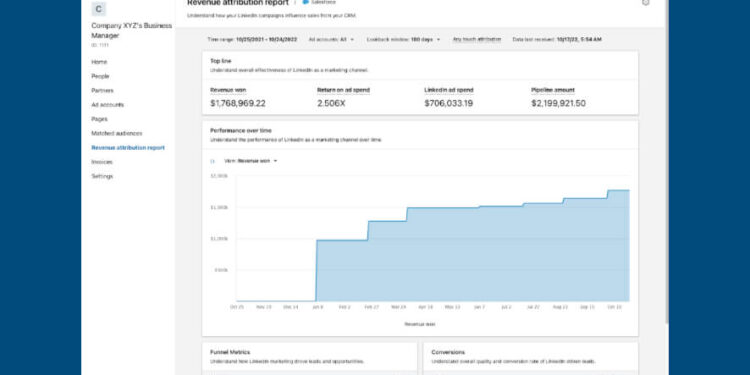This screenshot has width=750, height=375.
Task: Click the Revenue attribution report page heading
Action: pyautogui.click(x=238, y=3)
